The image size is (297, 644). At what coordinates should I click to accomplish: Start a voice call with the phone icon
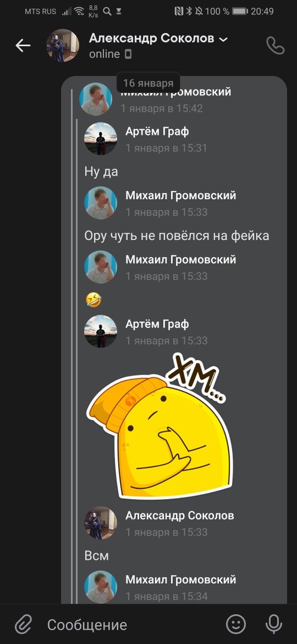pyautogui.click(x=275, y=45)
